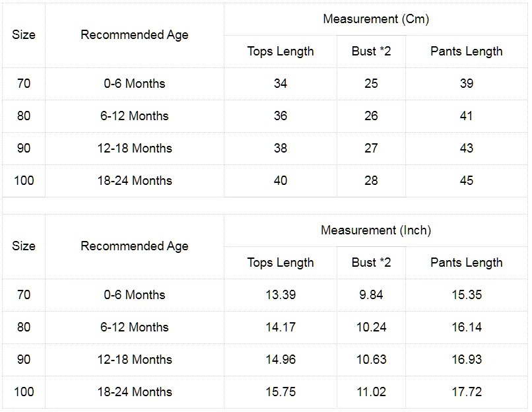
Task: Click the Pants Length header in the Cm table
Action: [x=467, y=51]
